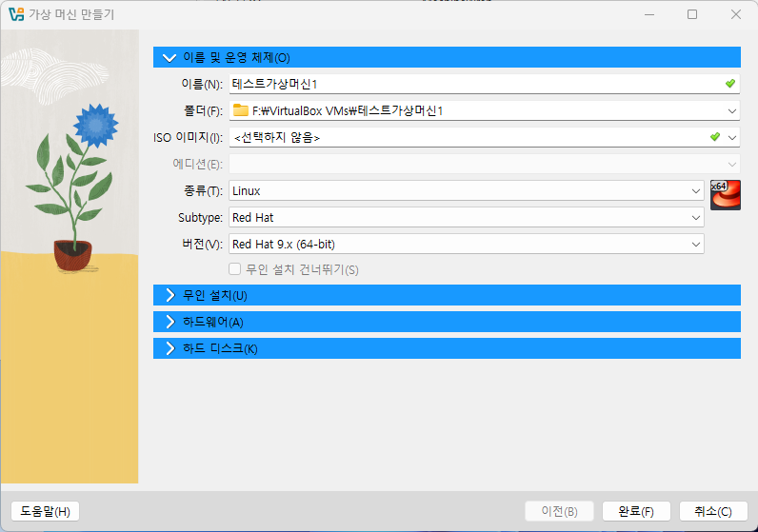Click the title text 가상 머신 만들기
This screenshot has height=532, width=758.
coord(71,14)
